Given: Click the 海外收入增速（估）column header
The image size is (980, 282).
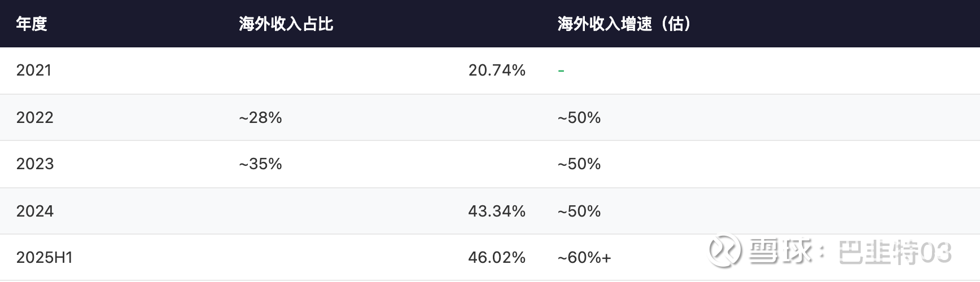Looking at the screenshot, I should (x=624, y=24).
